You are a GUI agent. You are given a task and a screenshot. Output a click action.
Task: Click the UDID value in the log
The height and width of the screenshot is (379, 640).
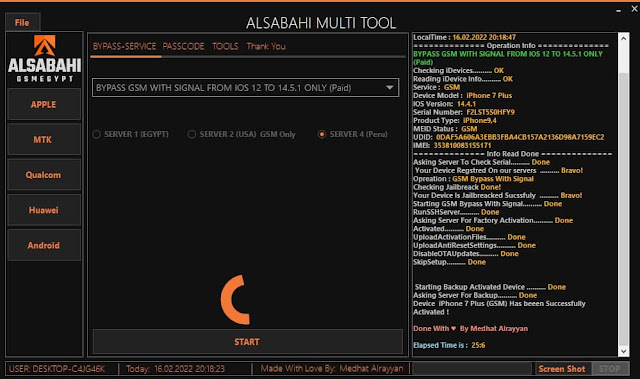[520, 137]
